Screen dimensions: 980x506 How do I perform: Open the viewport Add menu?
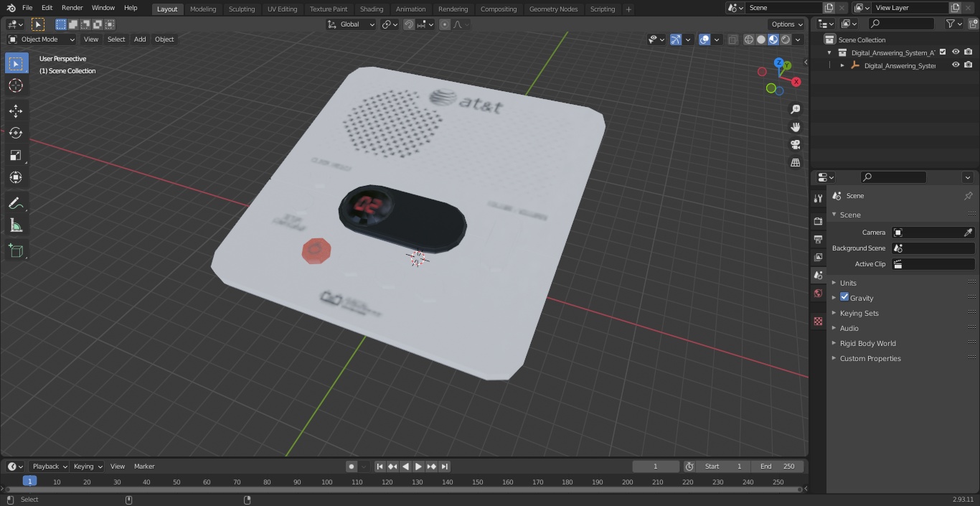tap(140, 39)
